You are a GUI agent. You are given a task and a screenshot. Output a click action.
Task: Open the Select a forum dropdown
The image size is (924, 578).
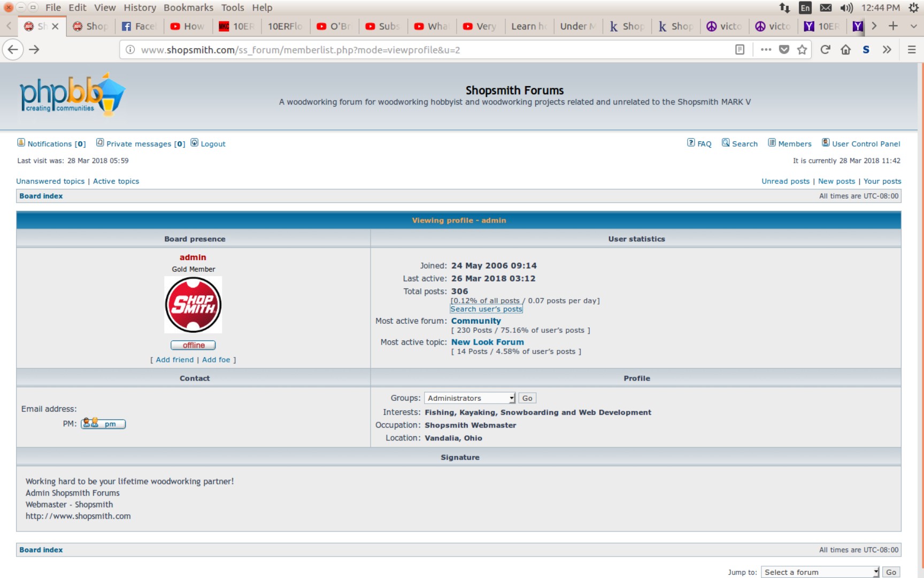(x=820, y=572)
